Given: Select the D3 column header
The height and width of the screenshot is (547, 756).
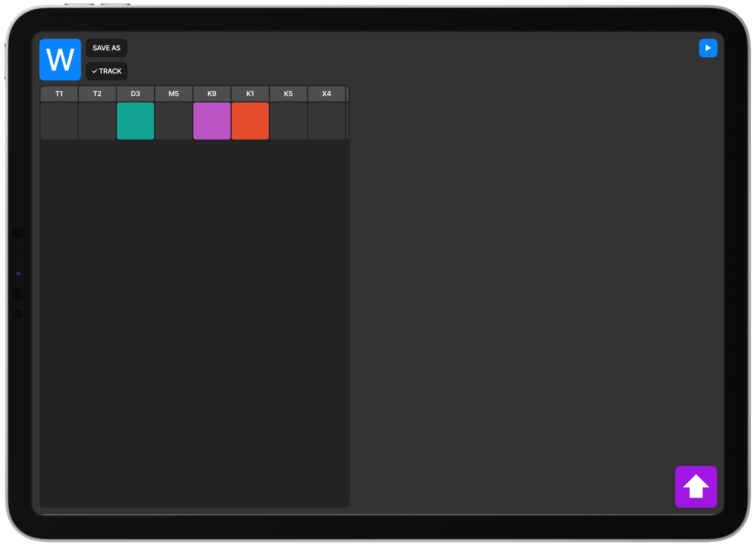Looking at the screenshot, I should (135, 94).
